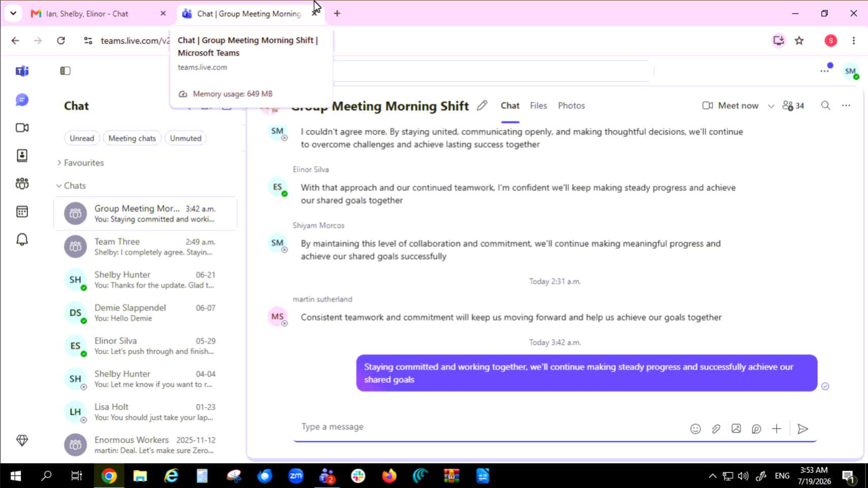Open the loop/sticker bubble icon in compose bar
Viewport: 868px width, 488px height.
pyautogui.click(x=756, y=429)
